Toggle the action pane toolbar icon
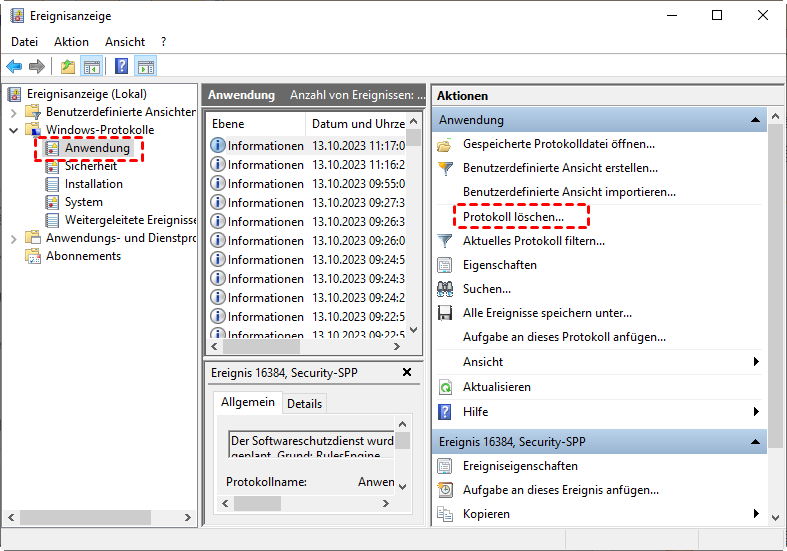The height and width of the screenshot is (551, 787). click(146, 66)
